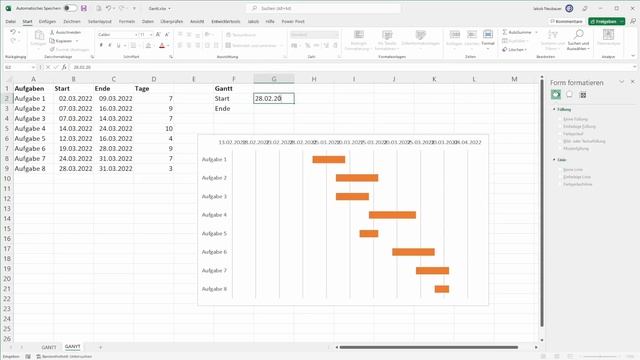
Task: Select the Farbverlauf fill radio option
Action: [x=560, y=134]
